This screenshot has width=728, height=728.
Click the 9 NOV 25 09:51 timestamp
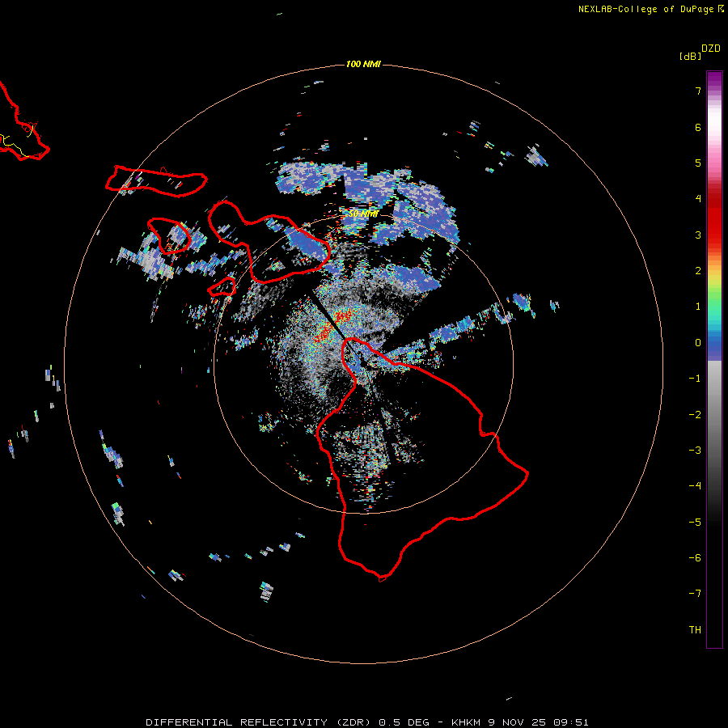(x=538, y=722)
